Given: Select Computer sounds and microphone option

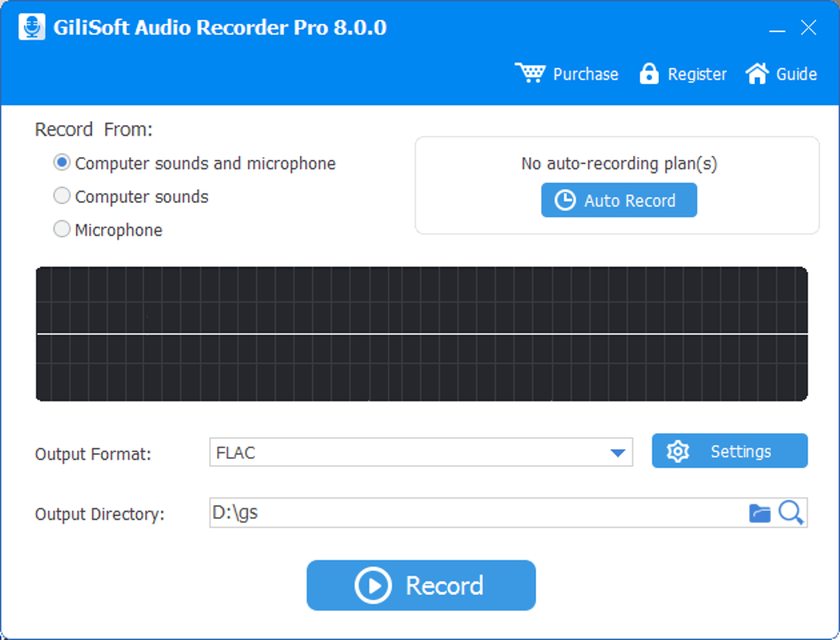Looking at the screenshot, I should click(x=62, y=163).
